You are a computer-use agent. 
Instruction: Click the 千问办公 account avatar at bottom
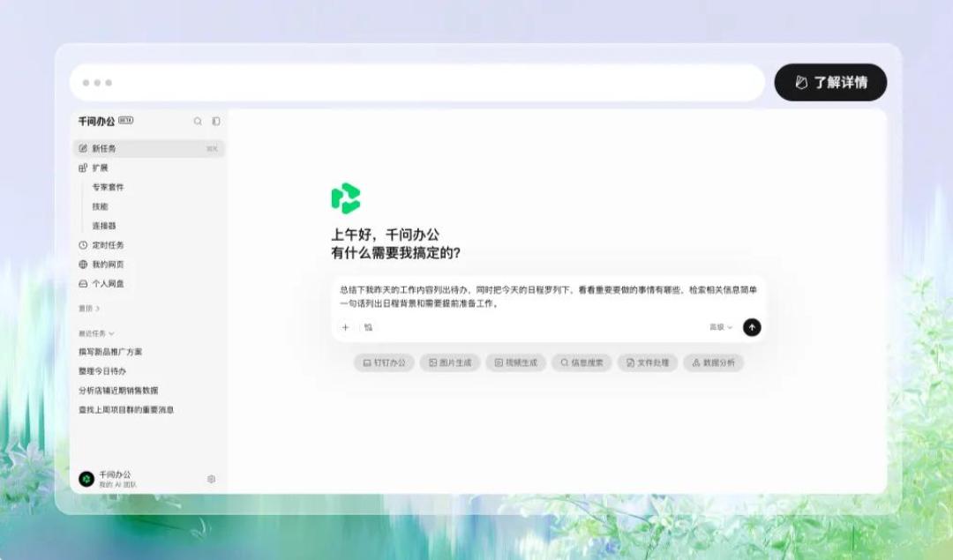(x=86, y=479)
